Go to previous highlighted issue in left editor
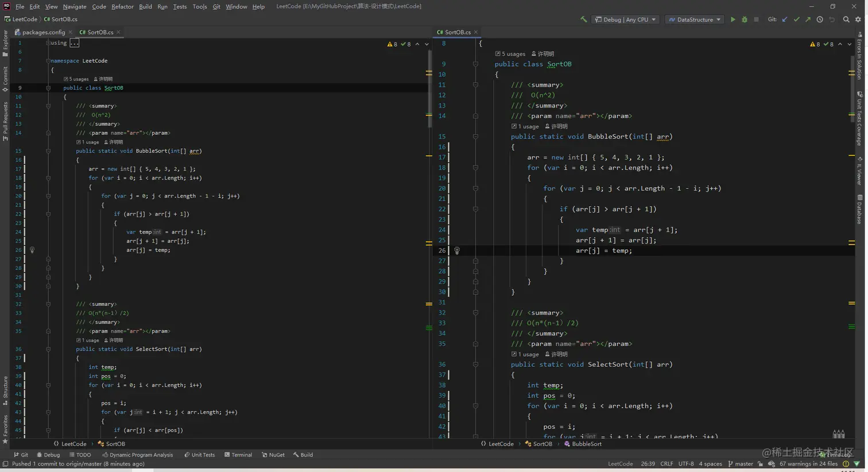The image size is (868, 472). pyautogui.click(x=417, y=44)
